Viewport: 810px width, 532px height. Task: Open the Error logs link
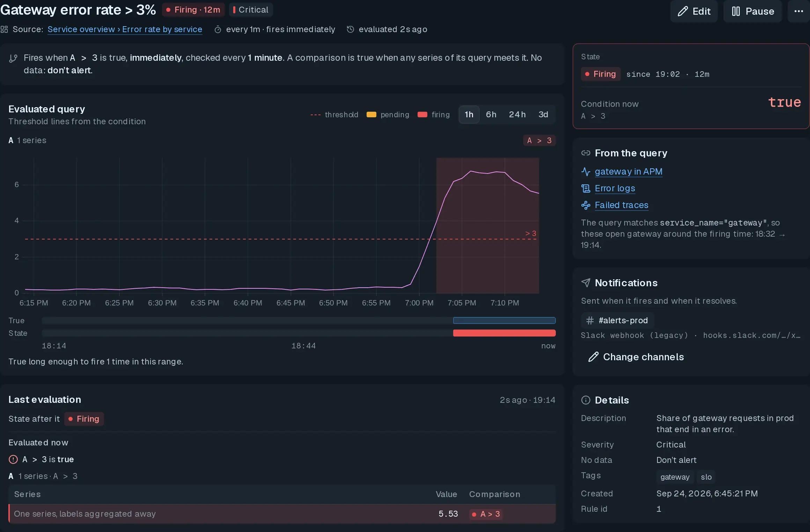coord(615,188)
